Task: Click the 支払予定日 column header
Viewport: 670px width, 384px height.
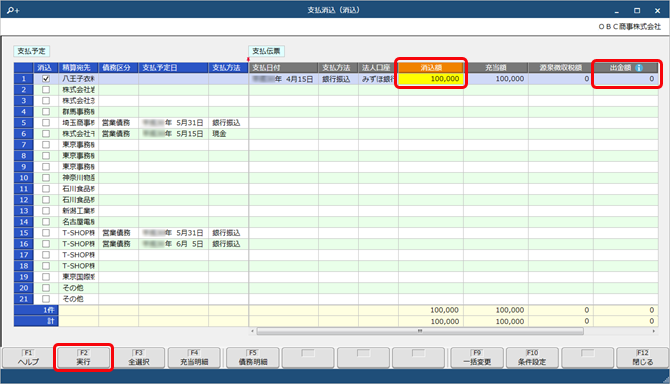Action: (x=173, y=67)
